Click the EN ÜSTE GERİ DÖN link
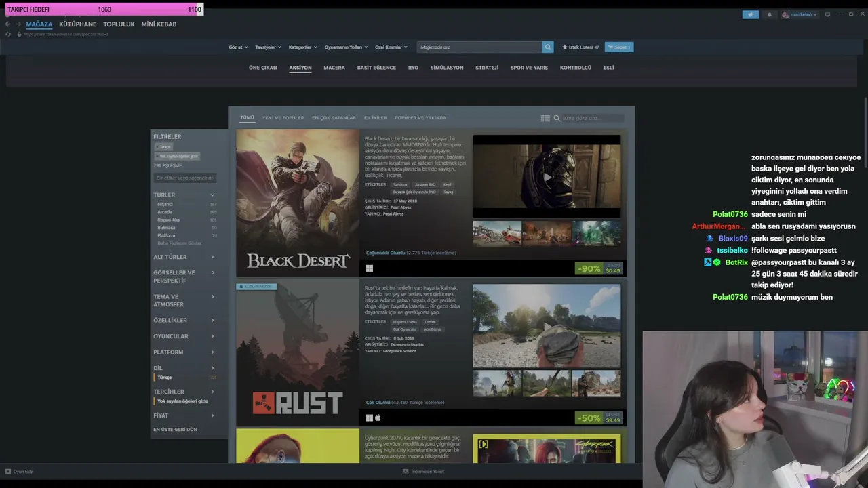 [x=176, y=430]
